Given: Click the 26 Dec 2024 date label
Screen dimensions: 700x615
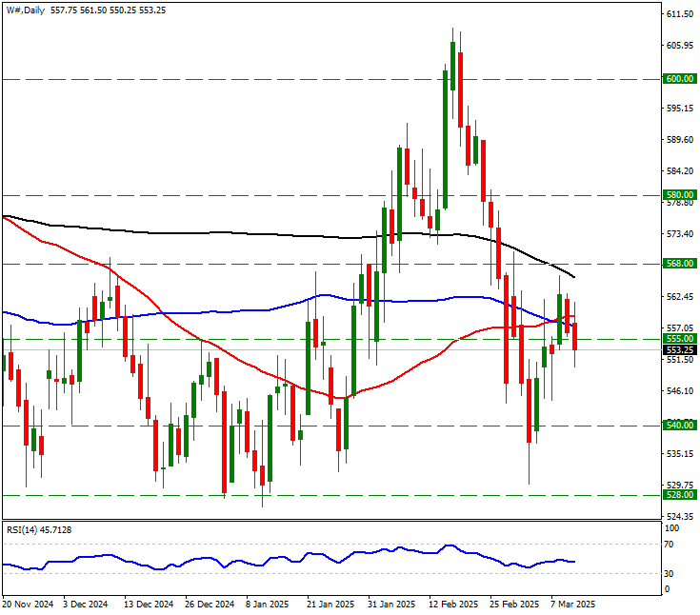Looking at the screenshot, I should pyautogui.click(x=210, y=605).
